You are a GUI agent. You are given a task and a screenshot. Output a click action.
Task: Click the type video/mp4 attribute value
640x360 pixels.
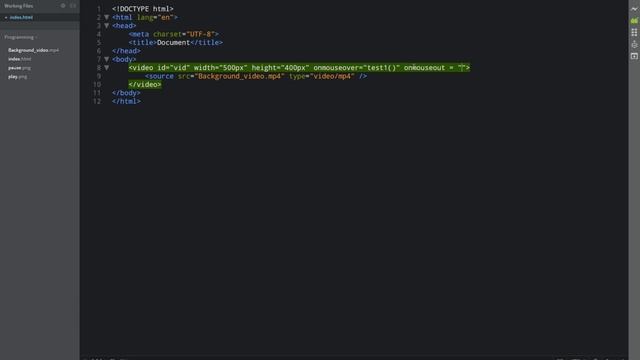coord(332,76)
